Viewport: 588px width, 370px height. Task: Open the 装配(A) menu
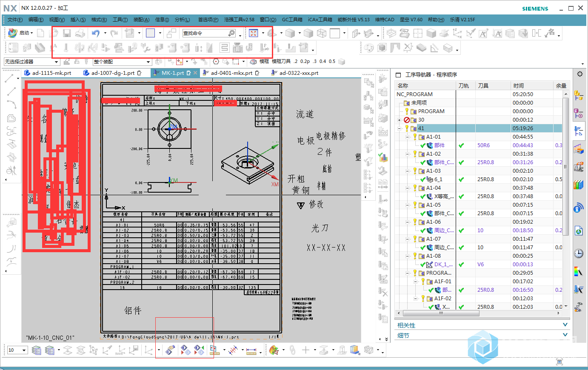click(x=141, y=20)
